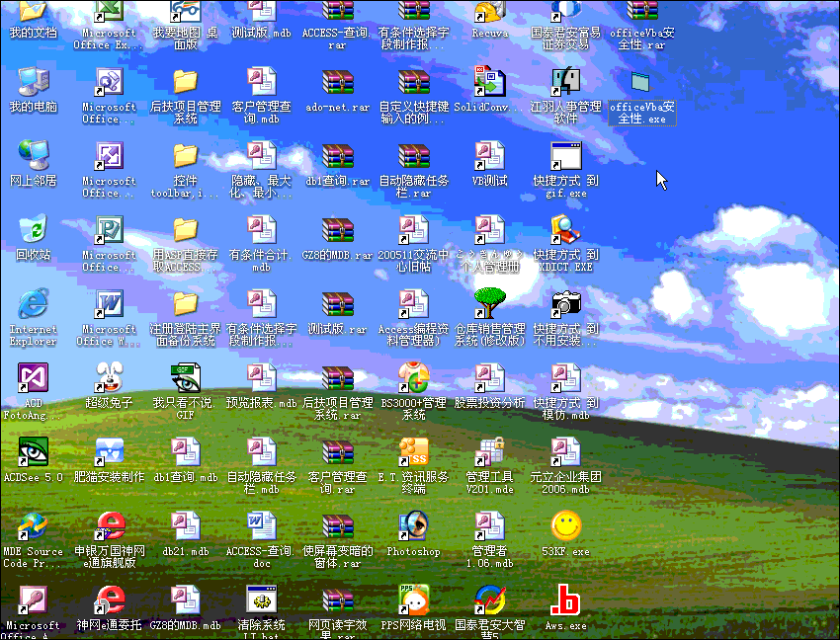Select the PPS网络电视 shortcut icon

click(413, 600)
